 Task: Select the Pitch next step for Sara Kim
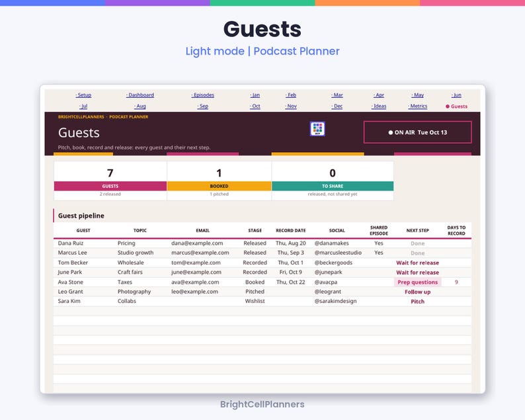click(x=417, y=302)
